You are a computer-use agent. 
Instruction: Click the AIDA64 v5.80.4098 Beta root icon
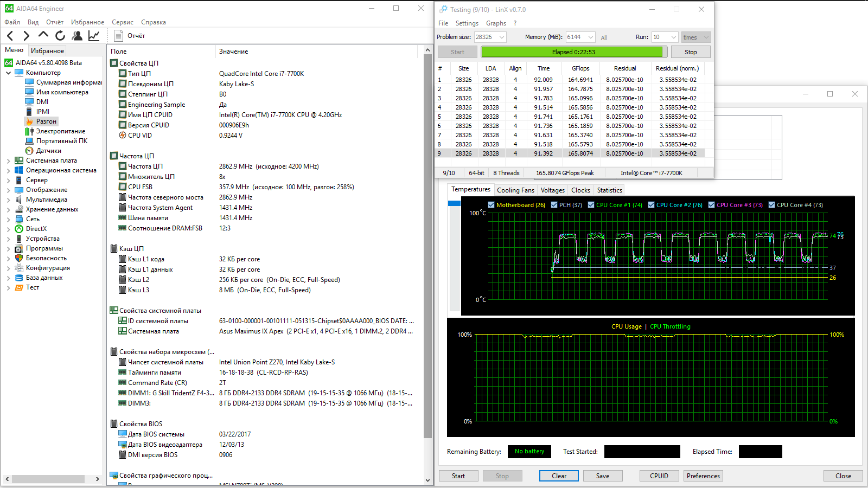[9, 63]
